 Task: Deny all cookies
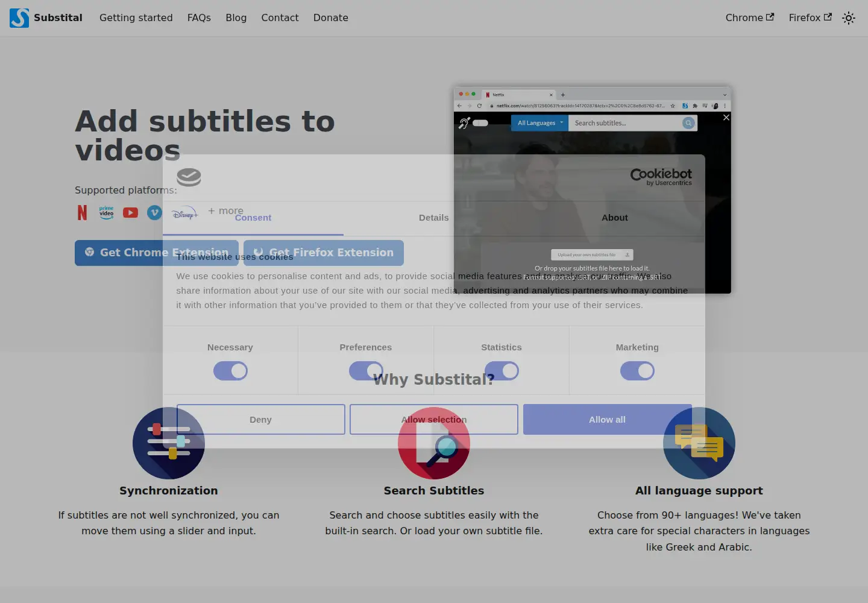pos(261,420)
